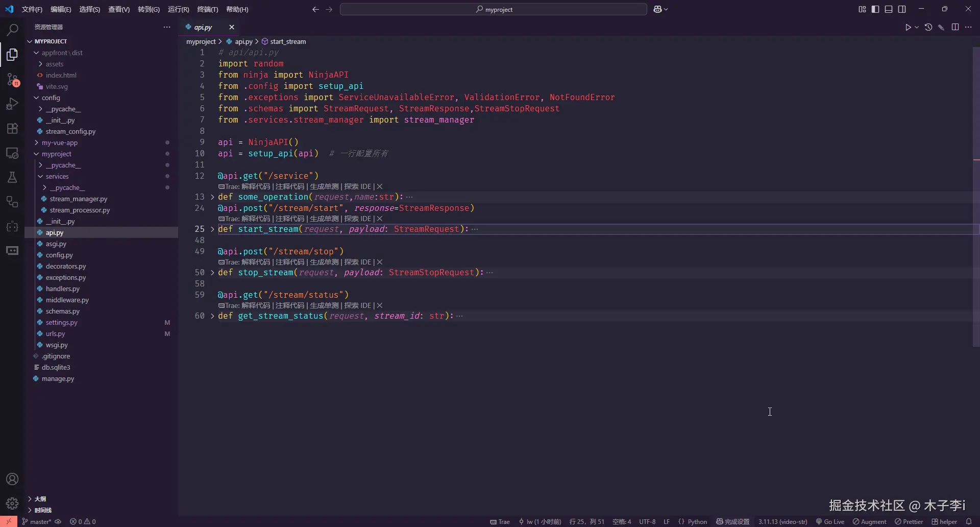Select Python interpreter 3.11.13

coord(782,521)
